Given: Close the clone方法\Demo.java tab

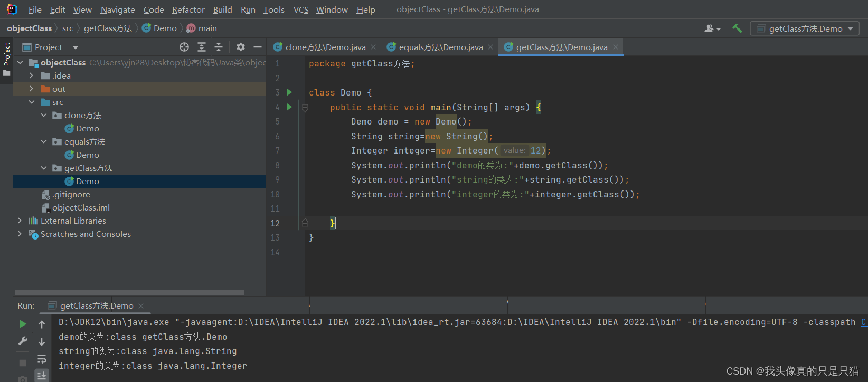Looking at the screenshot, I should tap(373, 47).
